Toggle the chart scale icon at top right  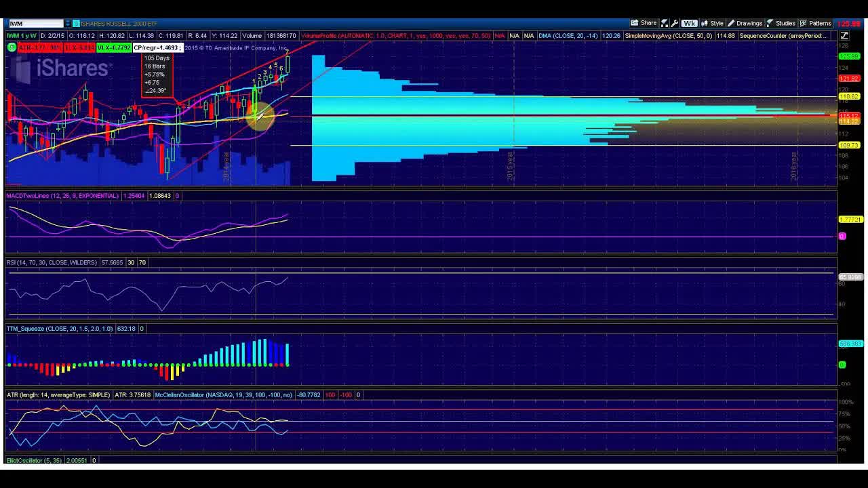pyautogui.click(x=845, y=35)
